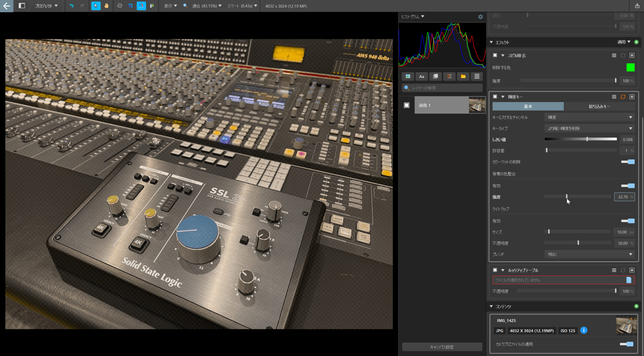
Task: Toggle ライトラップ 有効 switch
Action: pyautogui.click(x=628, y=221)
